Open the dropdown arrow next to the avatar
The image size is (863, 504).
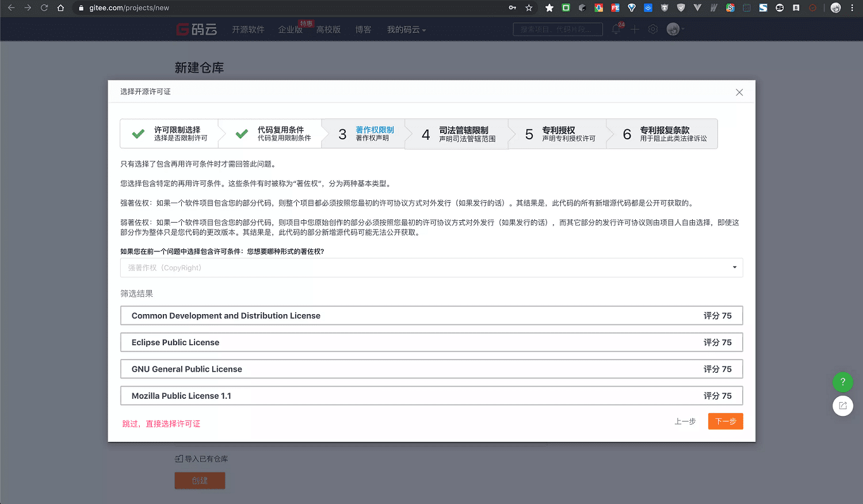(682, 29)
